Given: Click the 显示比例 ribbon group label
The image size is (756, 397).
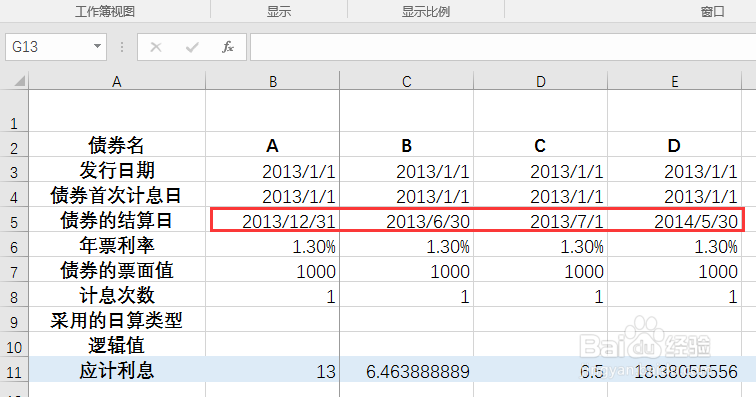Looking at the screenshot, I should pyautogui.click(x=426, y=11).
